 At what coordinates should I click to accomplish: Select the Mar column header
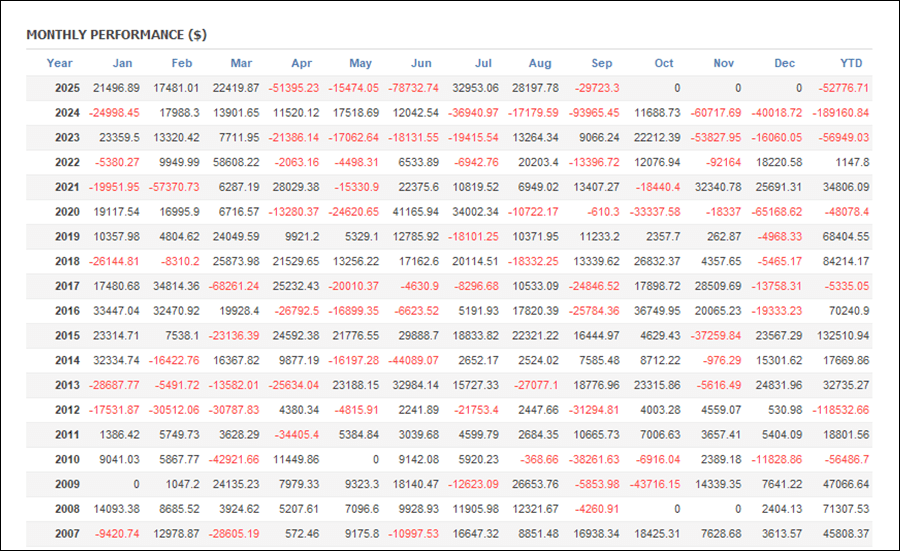(241, 63)
